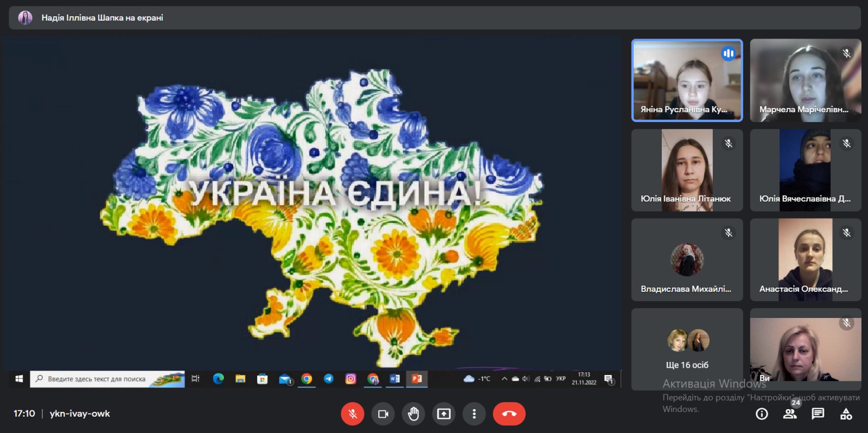Open the meeting chat panel
This screenshot has height=433, width=868.
818,414
